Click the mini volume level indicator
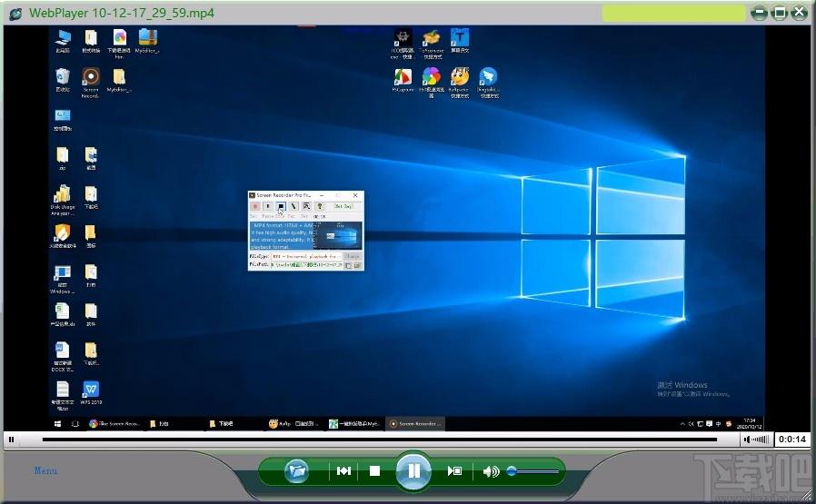816x504 pixels. (757, 440)
